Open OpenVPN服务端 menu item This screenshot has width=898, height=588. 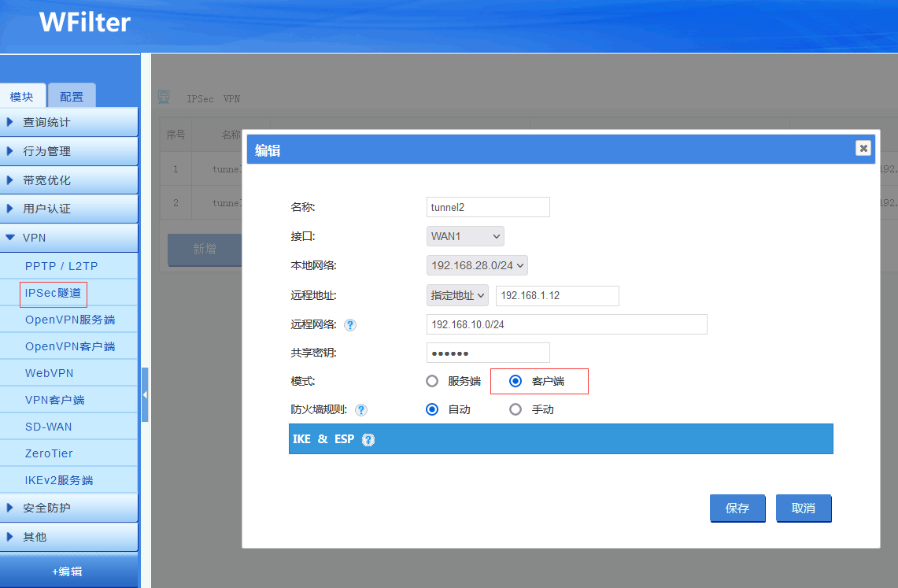point(70,320)
